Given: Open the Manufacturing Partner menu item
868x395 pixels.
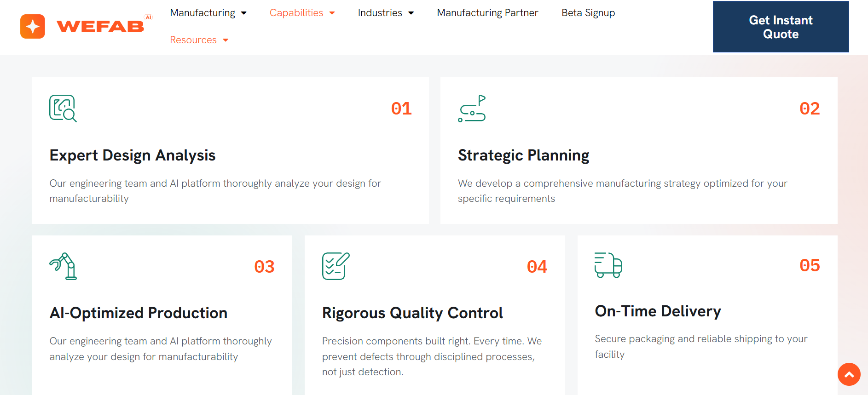Looking at the screenshot, I should coord(487,13).
